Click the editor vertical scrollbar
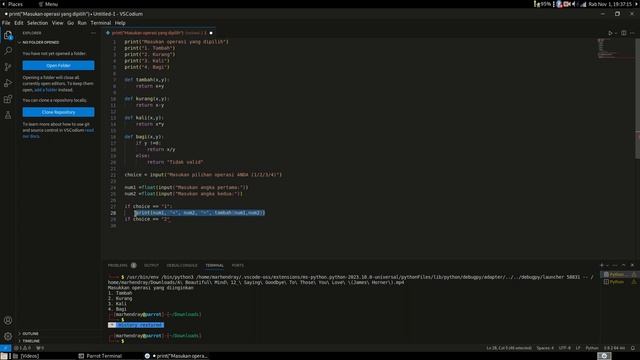The height and width of the screenshot is (360, 640). [637, 98]
